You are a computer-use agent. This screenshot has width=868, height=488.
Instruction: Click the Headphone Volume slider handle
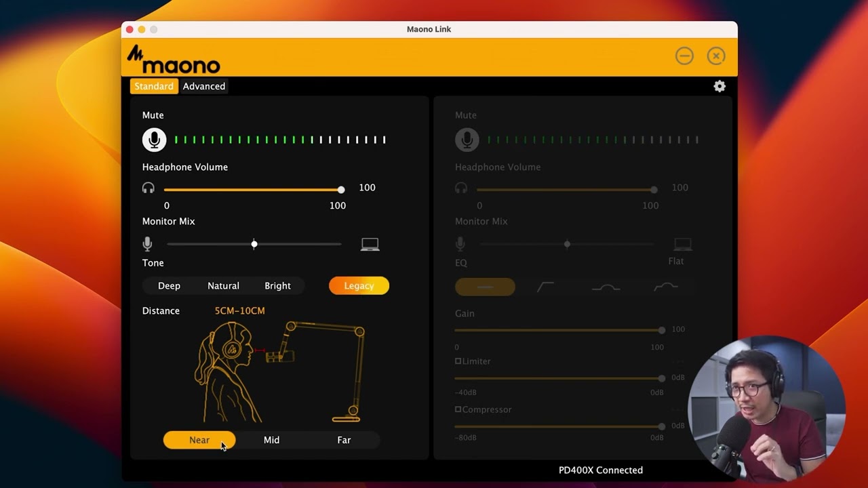341,190
